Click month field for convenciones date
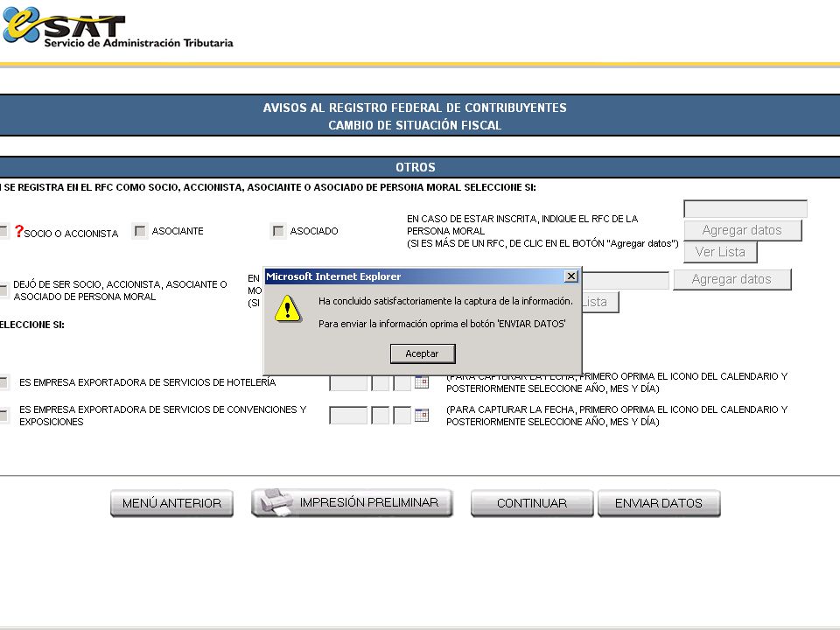 pyautogui.click(x=381, y=415)
